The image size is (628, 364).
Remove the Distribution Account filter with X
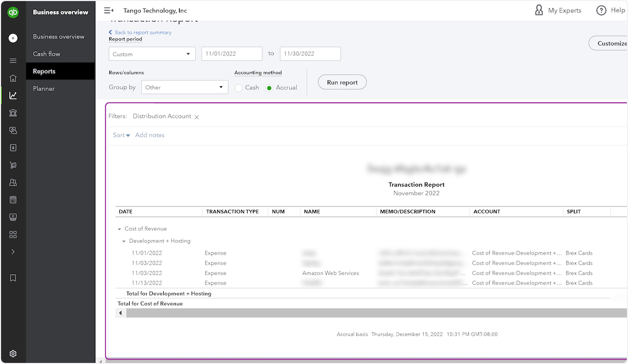[x=197, y=117]
